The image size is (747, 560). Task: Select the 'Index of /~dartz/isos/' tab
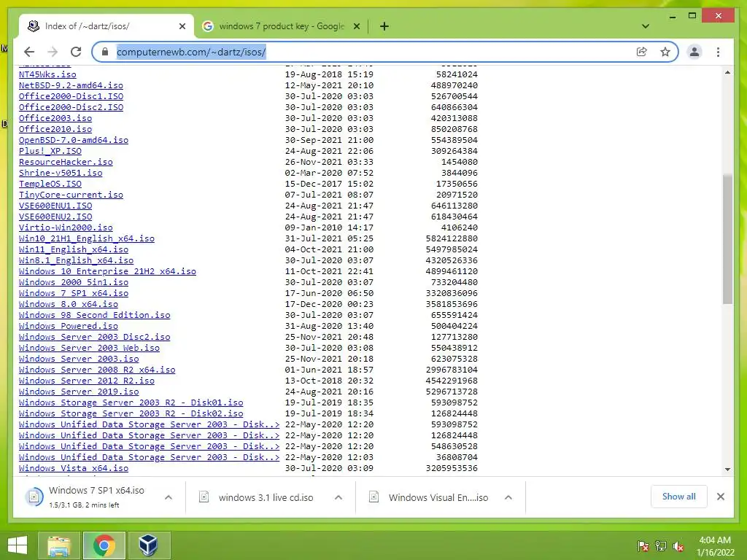(x=106, y=26)
